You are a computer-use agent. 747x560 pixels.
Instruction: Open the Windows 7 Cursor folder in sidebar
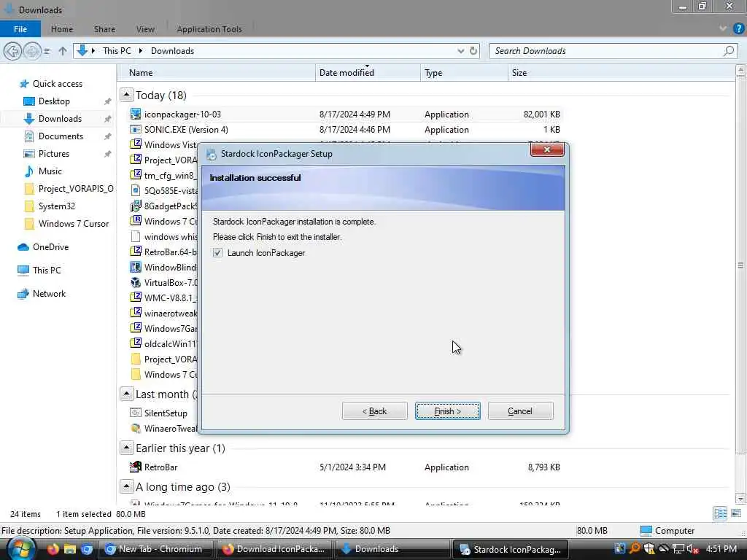66,224
